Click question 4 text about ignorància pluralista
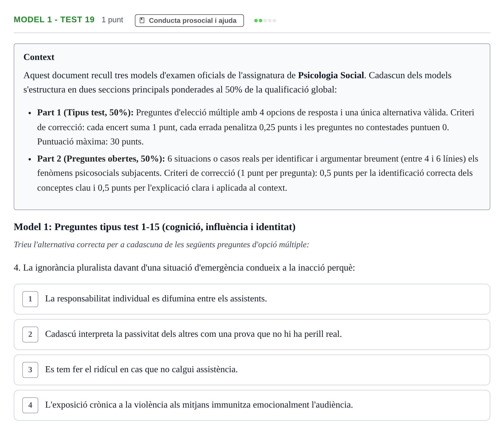The height and width of the screenshot is (435, 504). pos(184,268)
